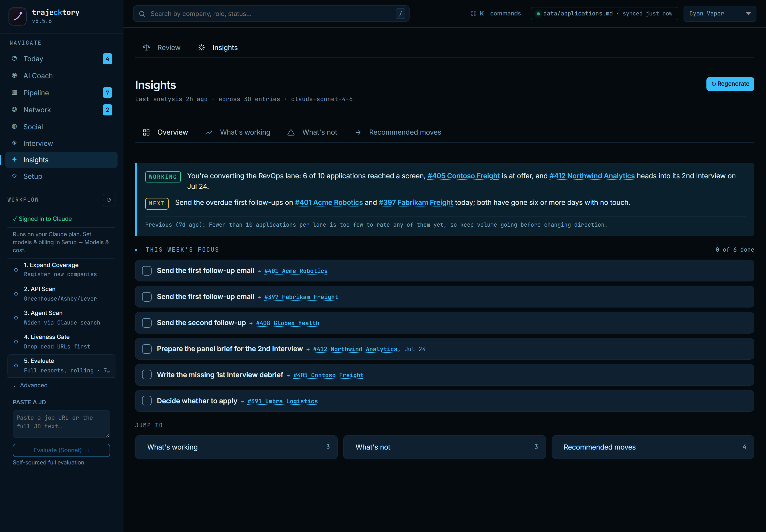This screenshot has height=532, width=766.
Task: Open AI Coach from the sidebar icon
Action: 14,75
